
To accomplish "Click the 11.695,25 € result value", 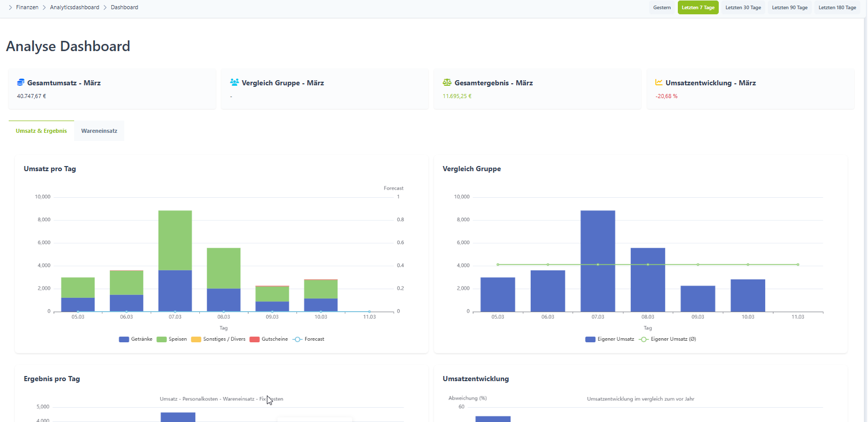I will click(x=457, y=96).
